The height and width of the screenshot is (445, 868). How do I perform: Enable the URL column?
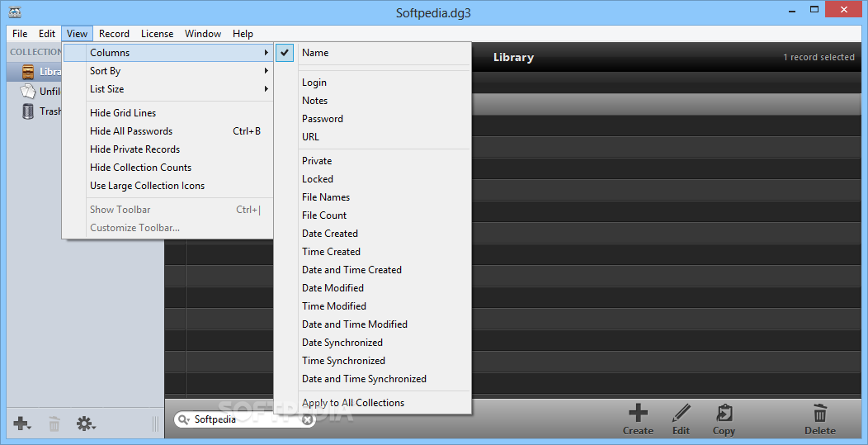pos(373,137)
